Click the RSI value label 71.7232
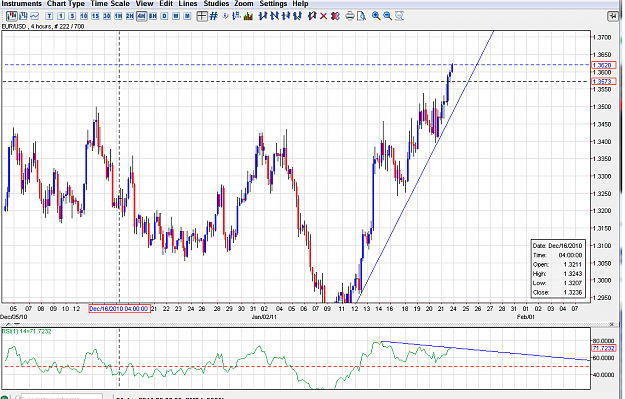The image size is (625, 399). (x=604, y=348)
